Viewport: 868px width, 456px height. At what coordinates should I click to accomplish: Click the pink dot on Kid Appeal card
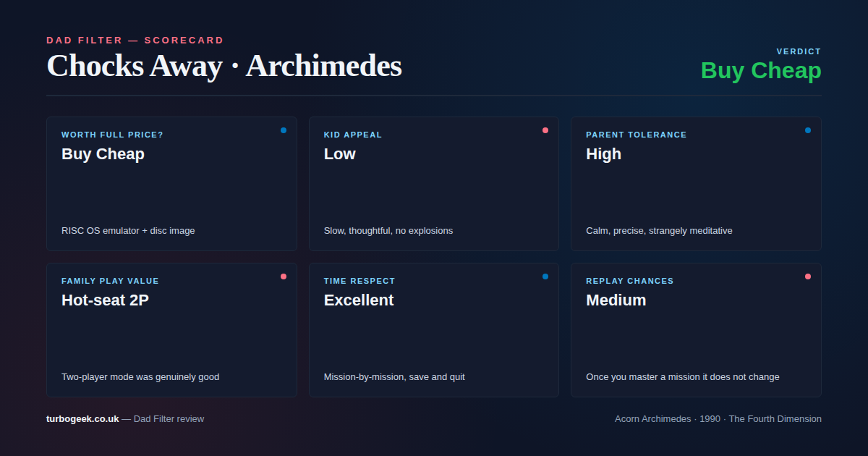coord(545,130)
